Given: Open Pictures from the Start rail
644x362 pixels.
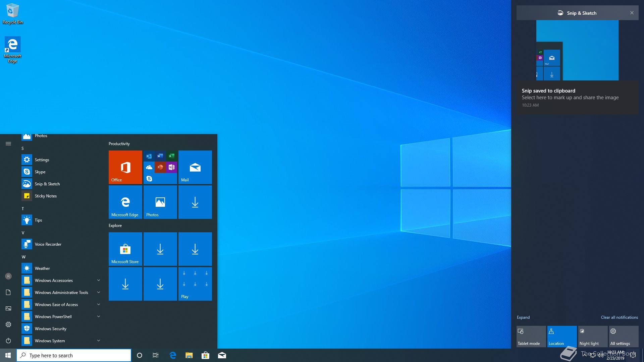Looking at the screenshot, I should pyautogui.click(x=8, y=308).
